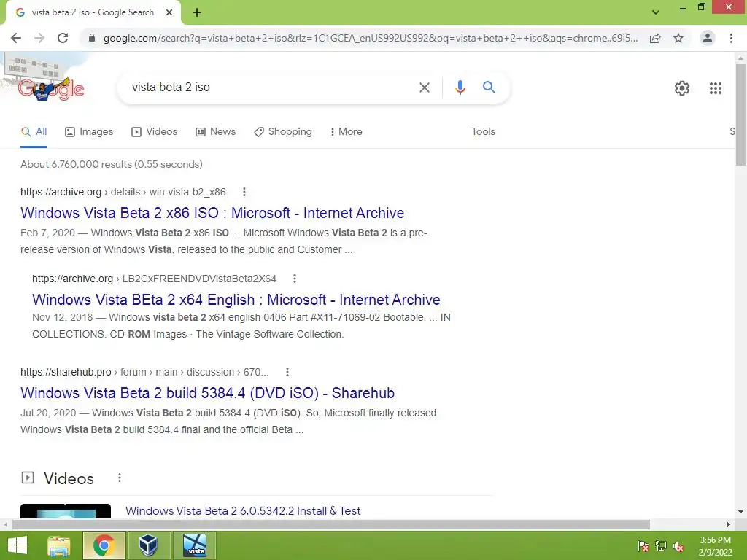Bookmark this page with the star icon

(x=678, y=38)
